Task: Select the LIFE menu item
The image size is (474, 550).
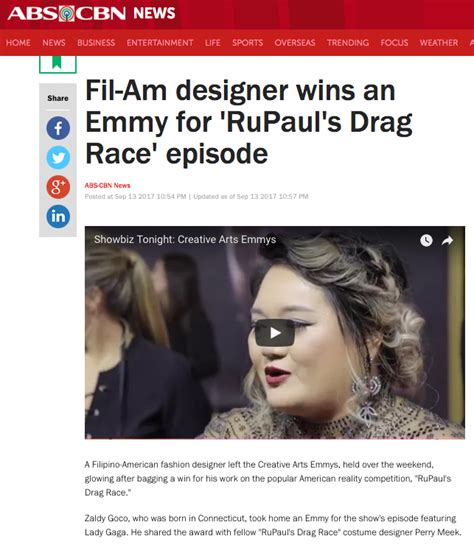Action: tap(213, 43)
